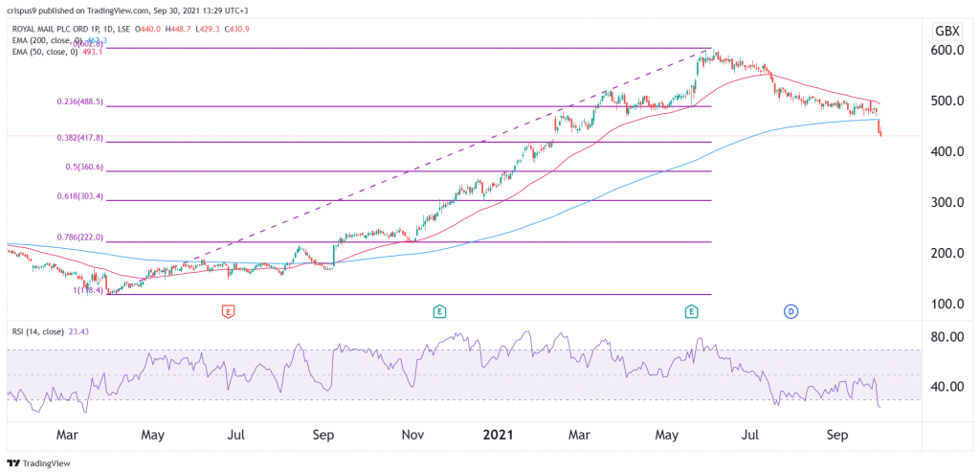Viewport: 980px width, 475px height.
Task: Click the 2021 year label on time axis
Action: pyautogui.click(x=498, y=434)
